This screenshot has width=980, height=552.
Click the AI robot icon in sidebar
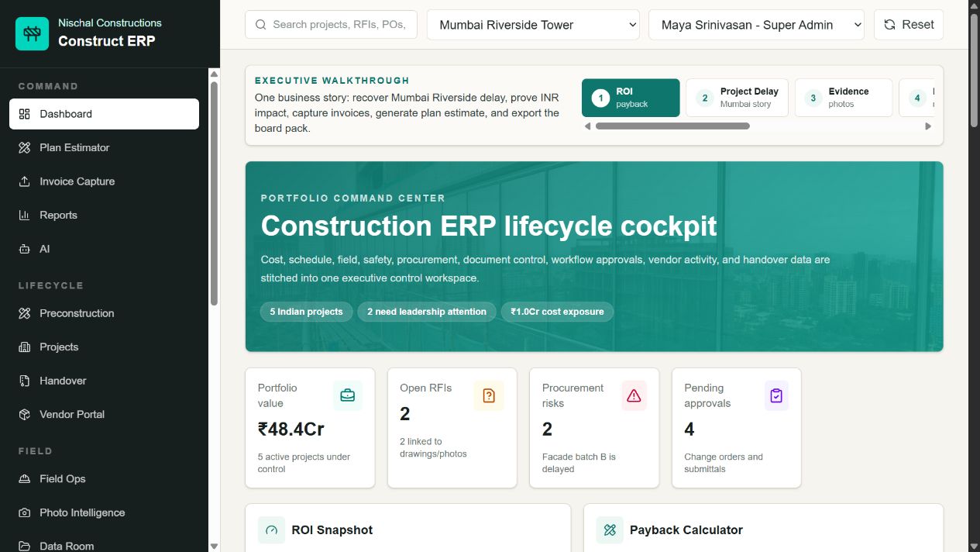coord(24,249)
